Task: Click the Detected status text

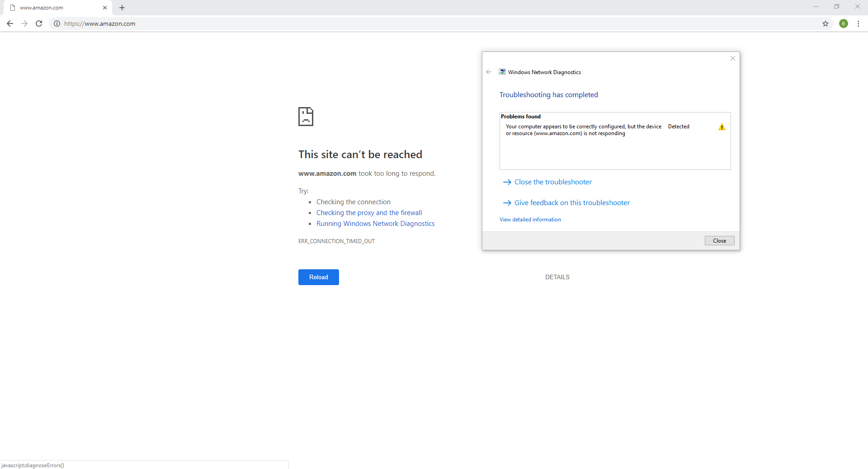Action: [x=679, y=127]
